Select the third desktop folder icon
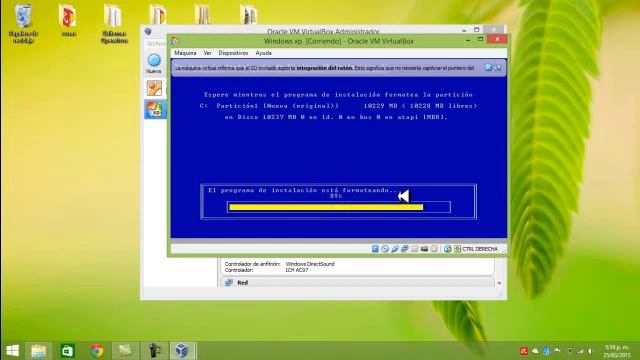The width and height of the screenshot is (640, 360). [114, 23]
